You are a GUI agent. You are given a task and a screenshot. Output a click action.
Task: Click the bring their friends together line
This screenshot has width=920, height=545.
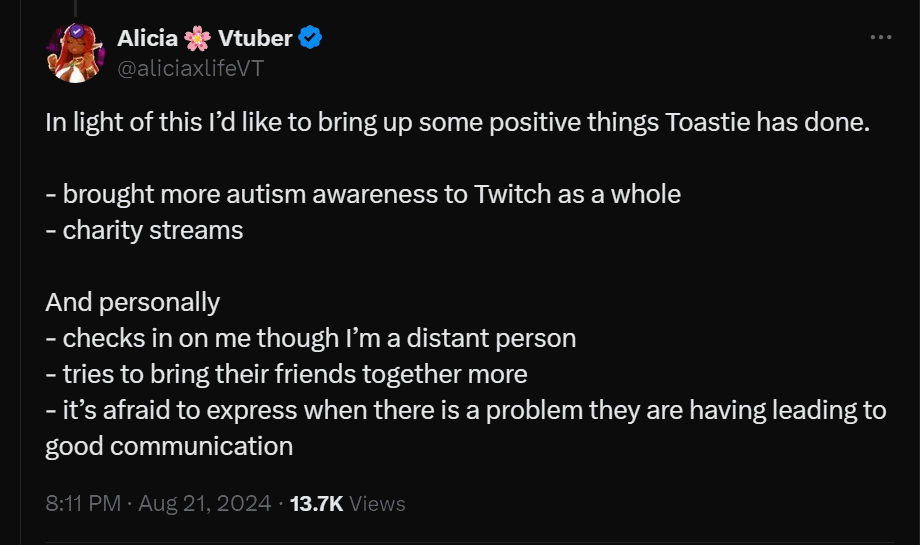point(286,374)
